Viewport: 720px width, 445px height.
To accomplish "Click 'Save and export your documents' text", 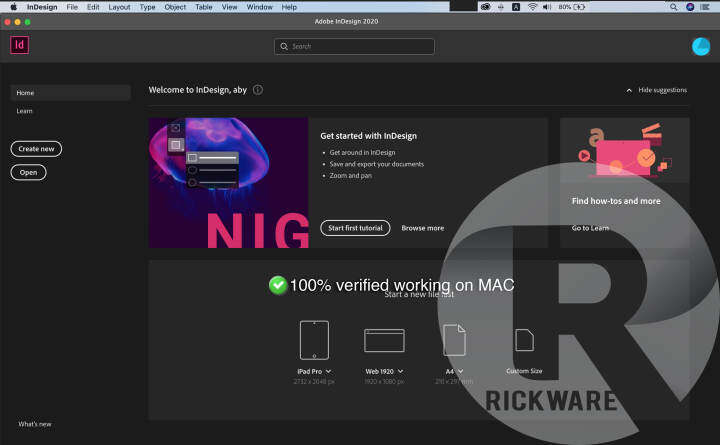I will click(x=377, y=164).
